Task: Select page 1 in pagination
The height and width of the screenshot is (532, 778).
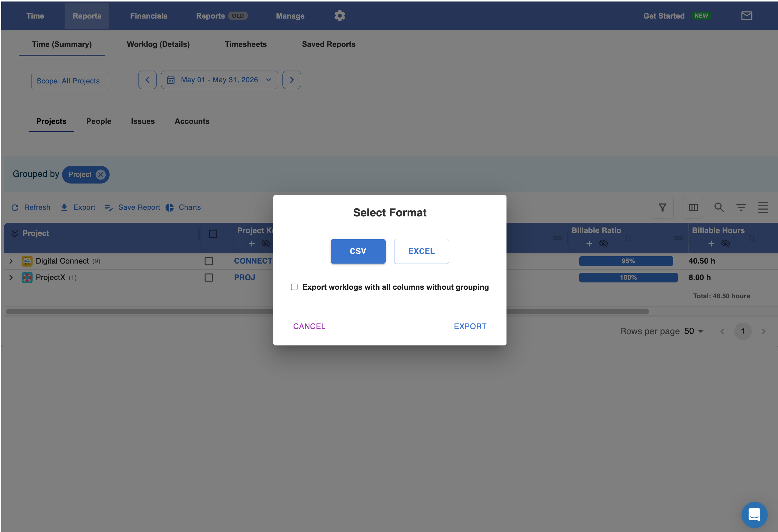Action: click(x=742, y=331)
